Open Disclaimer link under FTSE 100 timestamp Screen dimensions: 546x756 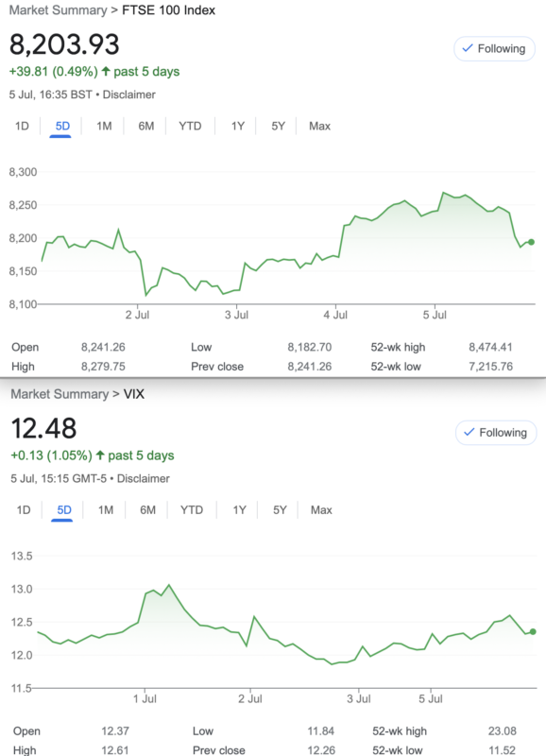tap(128, 94)
